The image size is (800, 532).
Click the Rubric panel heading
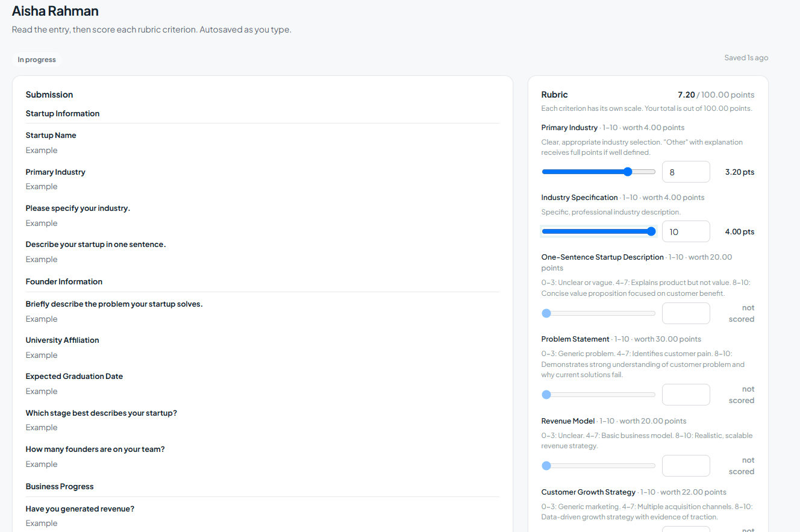(555, 95)
